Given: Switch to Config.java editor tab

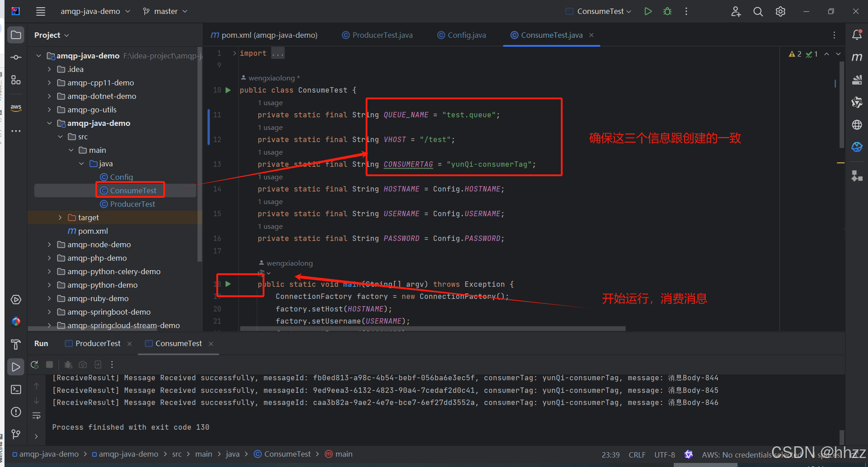Looking at the screenshot, I should pyautogui.click(x=462, y=35).
